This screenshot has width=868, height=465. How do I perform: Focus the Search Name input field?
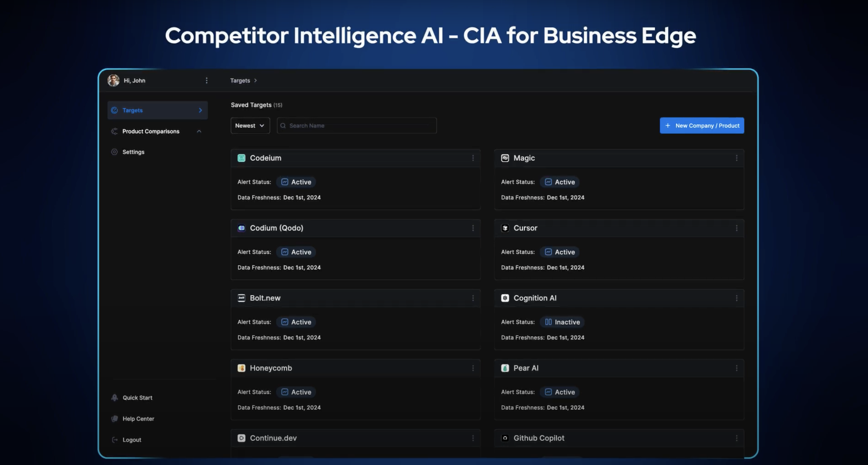click(x=356, y=126)
